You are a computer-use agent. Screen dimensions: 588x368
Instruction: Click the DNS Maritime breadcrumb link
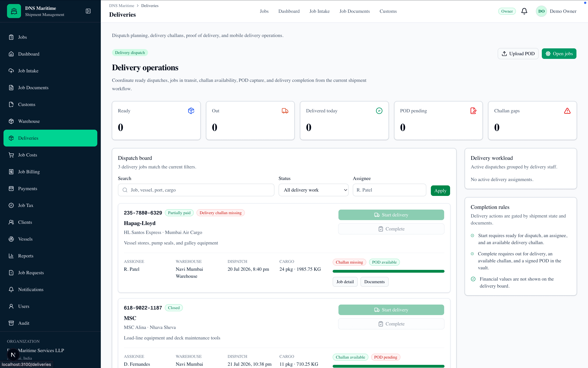tap(121, 6)
